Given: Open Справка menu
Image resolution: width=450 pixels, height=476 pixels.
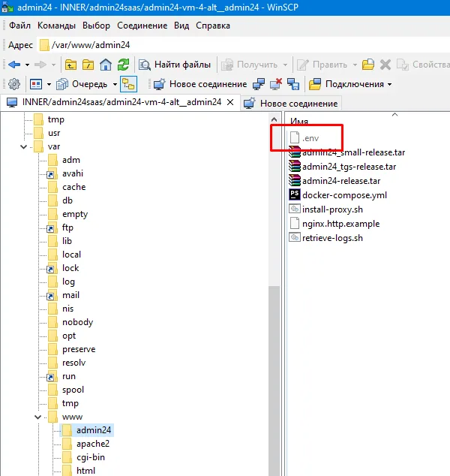Looking at the screenshot, I should point(213,26).
